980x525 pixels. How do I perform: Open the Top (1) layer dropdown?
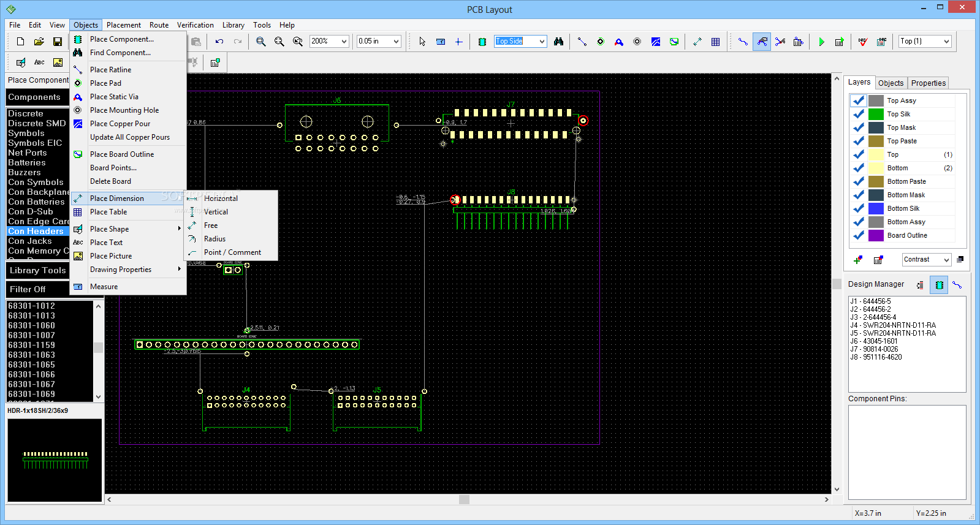point(946,42)
